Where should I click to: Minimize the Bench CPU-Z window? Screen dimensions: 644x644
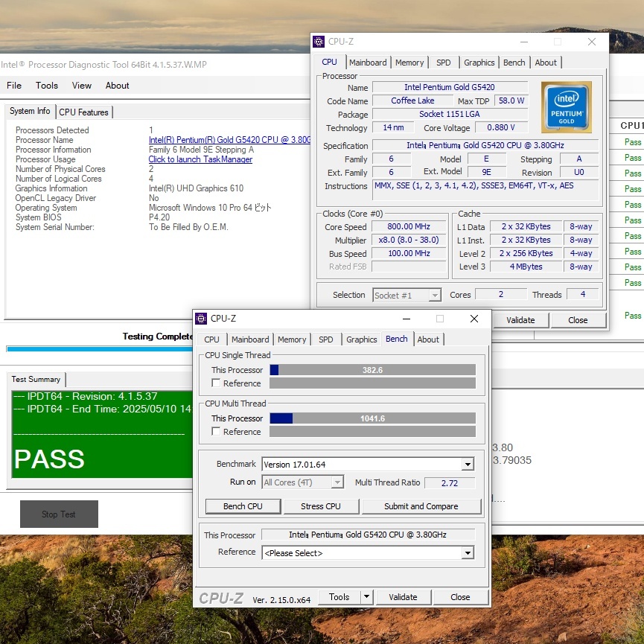click(407, 319)
